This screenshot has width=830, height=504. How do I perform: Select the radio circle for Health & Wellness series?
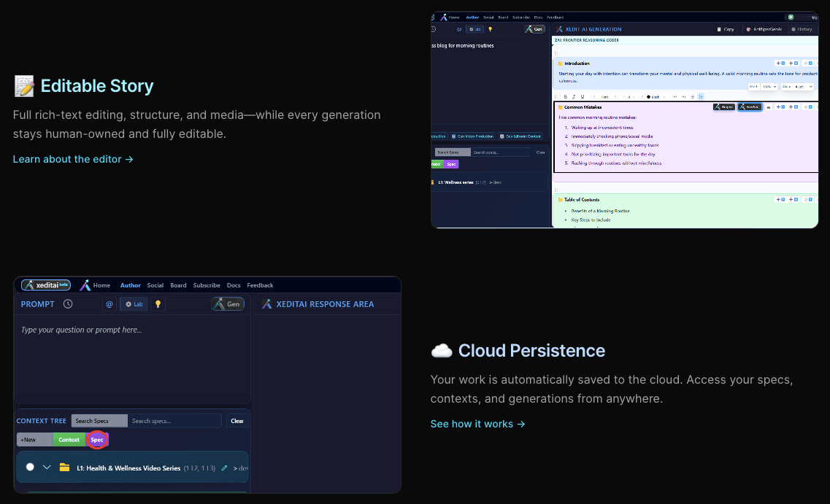30,468
